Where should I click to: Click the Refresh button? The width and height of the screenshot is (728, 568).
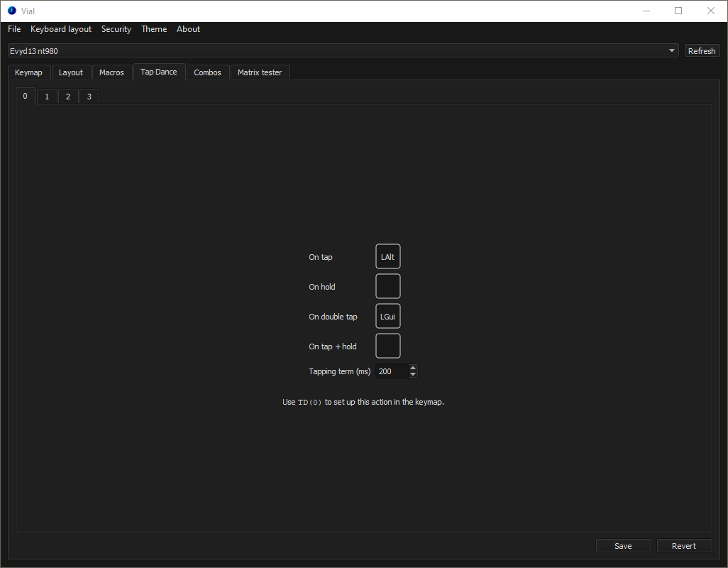[x=702, y=50]
